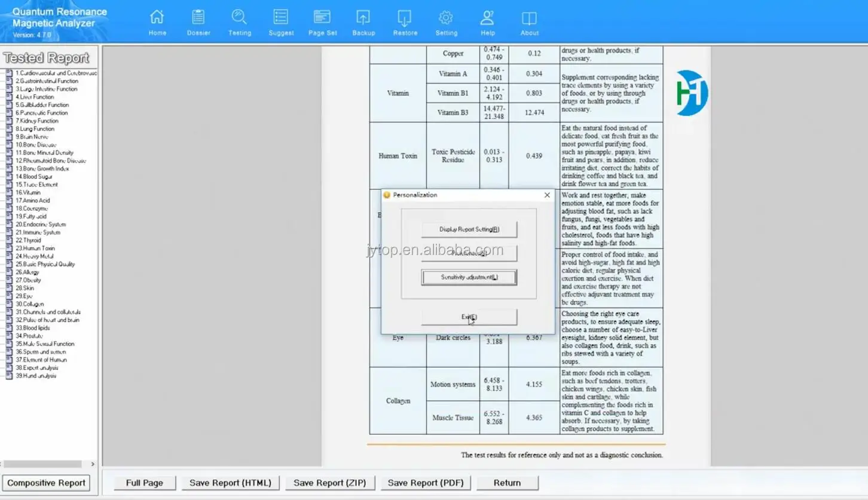Viewport: 868px width, 500px height.
Task: Click the Sensitivity adjustment button
Action: pyautogui.click(x=469, y=277)
